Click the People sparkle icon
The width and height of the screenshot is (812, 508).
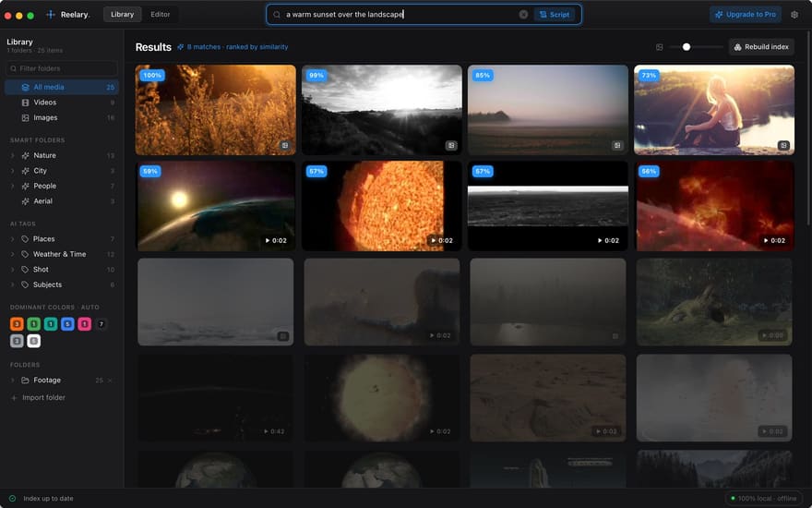click(x=25, y=186)
